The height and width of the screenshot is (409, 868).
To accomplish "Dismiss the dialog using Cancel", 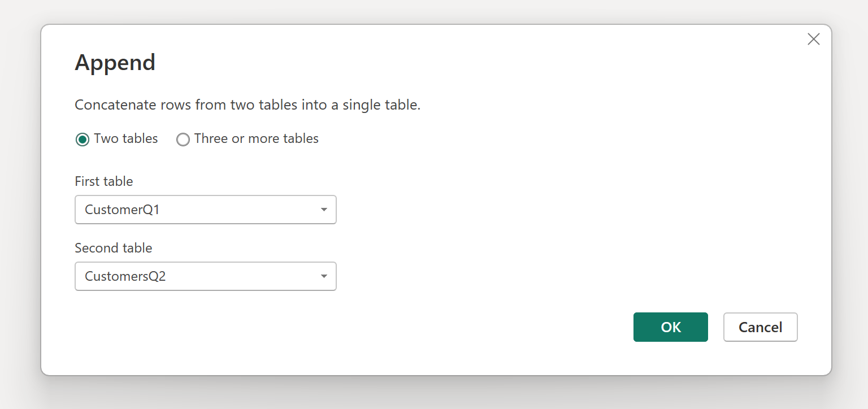I will pos(761,327).
